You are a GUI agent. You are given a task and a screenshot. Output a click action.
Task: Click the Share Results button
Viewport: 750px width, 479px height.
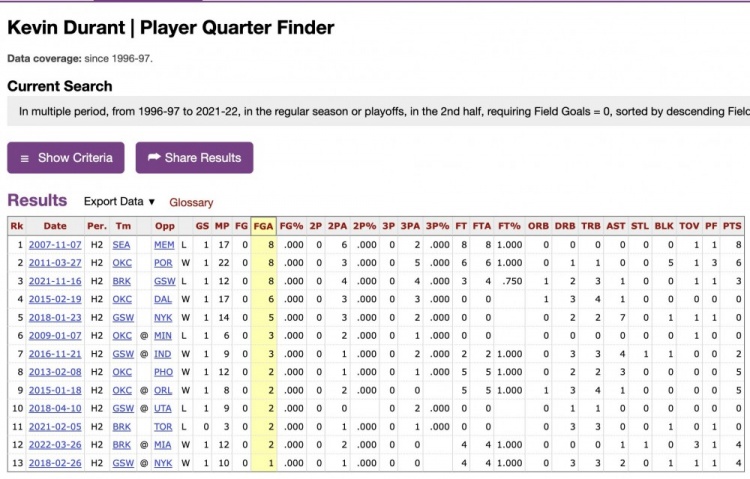pyautogui.click(x=194, y=157)
